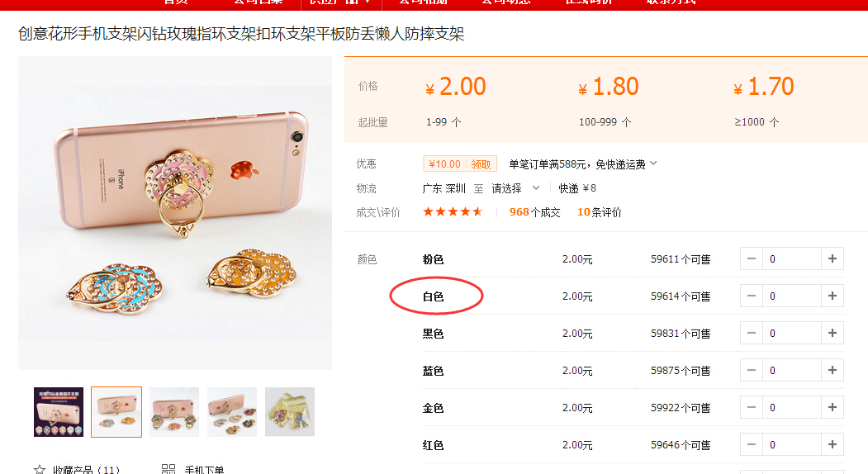The width and height of the screenshot is (868, 474).
Task: Click star icon to 收藏产品
Action: pos(40,470)
